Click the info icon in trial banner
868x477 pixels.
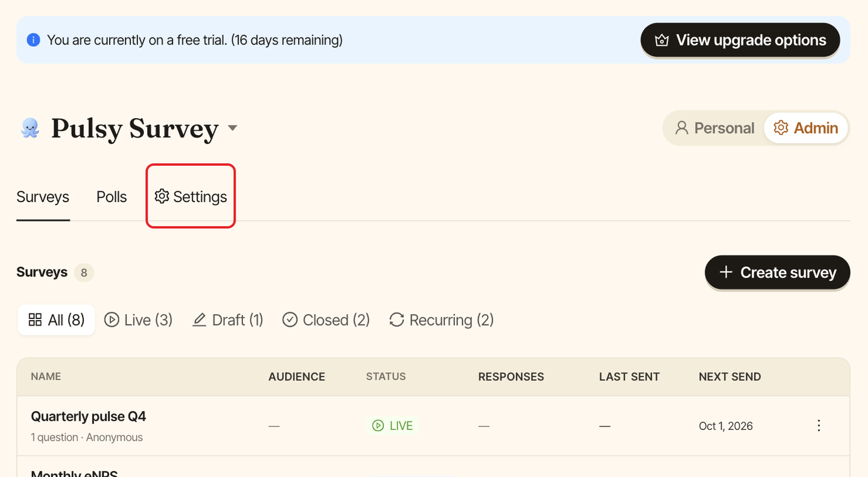click(34, 40)
